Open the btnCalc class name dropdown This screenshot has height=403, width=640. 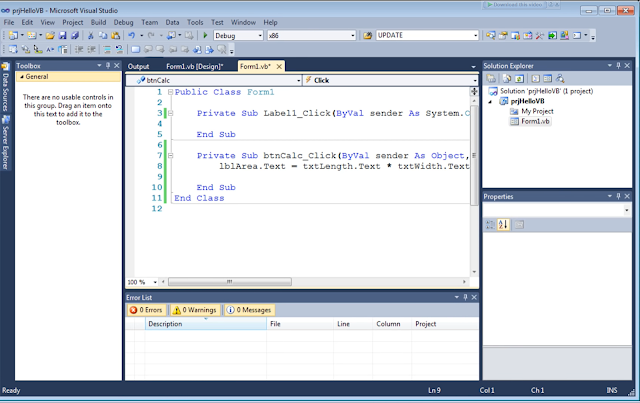click(298, 80)
